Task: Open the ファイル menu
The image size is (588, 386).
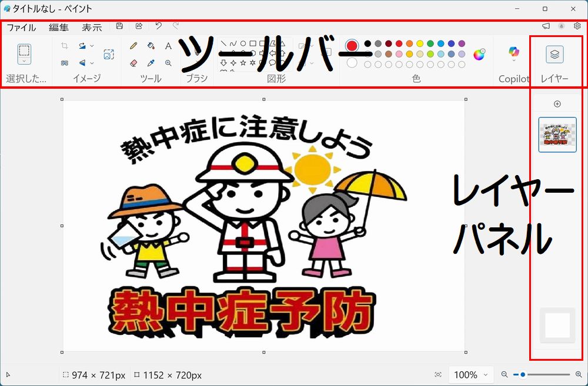Action: tap(21, 27)
